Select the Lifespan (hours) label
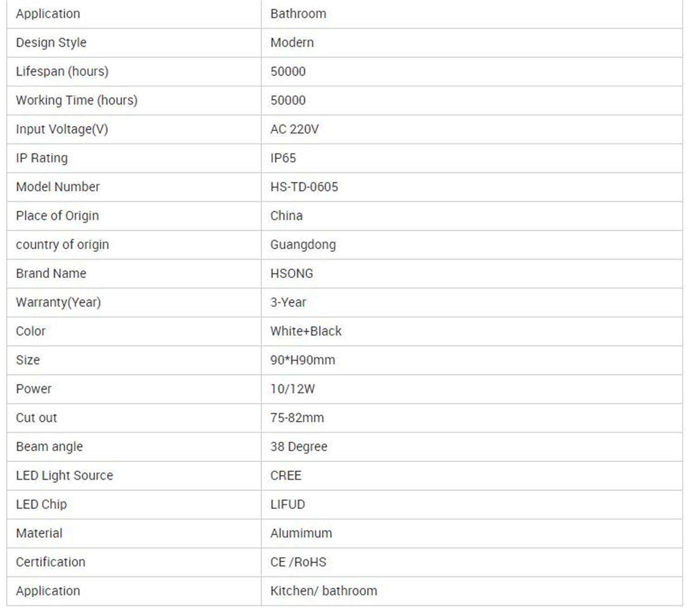The width and height of the screenshot is (694, 616). [x=62, y=72]
